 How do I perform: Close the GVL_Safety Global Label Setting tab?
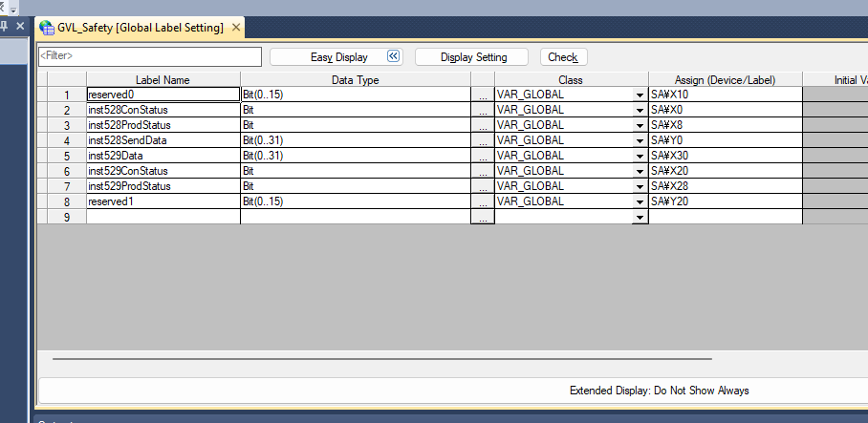[236, 27]
